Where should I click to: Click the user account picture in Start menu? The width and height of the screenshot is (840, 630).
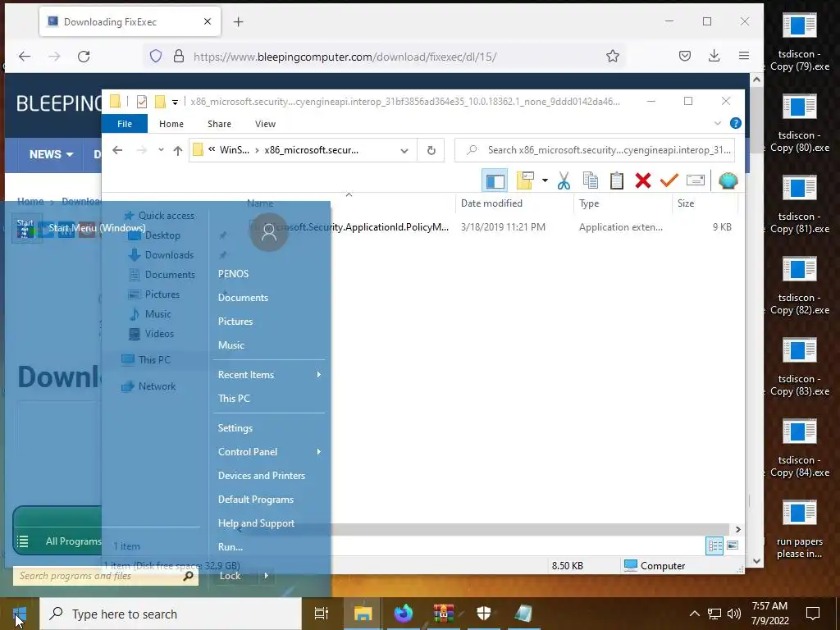point(269,232)
